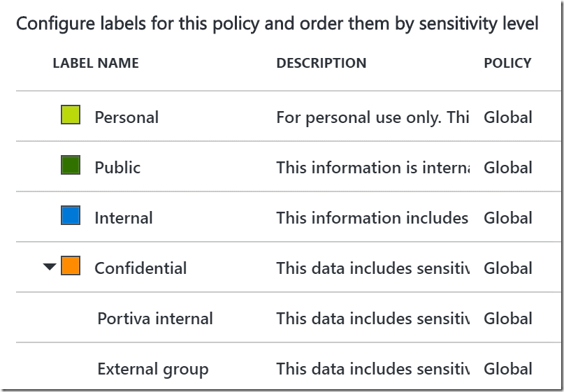Collapse the Confidential label sub-labels

[50, 266]
